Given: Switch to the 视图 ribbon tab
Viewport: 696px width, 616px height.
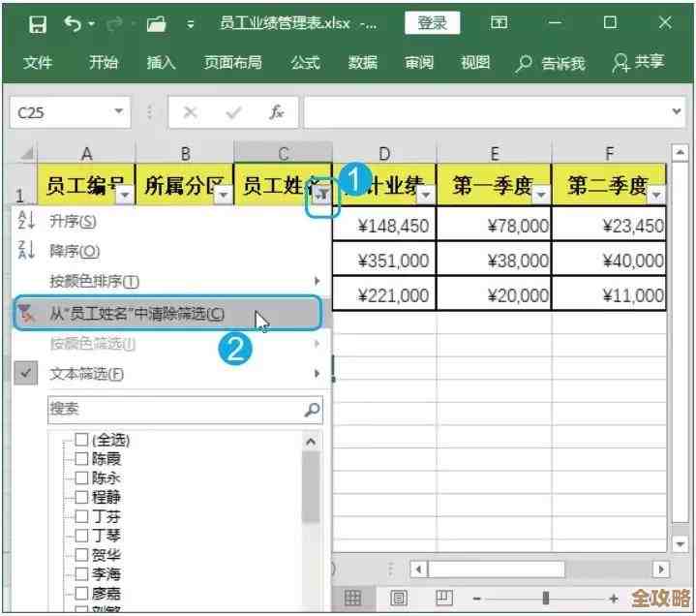Looking at the screenshot, I should tap(475, 62).
